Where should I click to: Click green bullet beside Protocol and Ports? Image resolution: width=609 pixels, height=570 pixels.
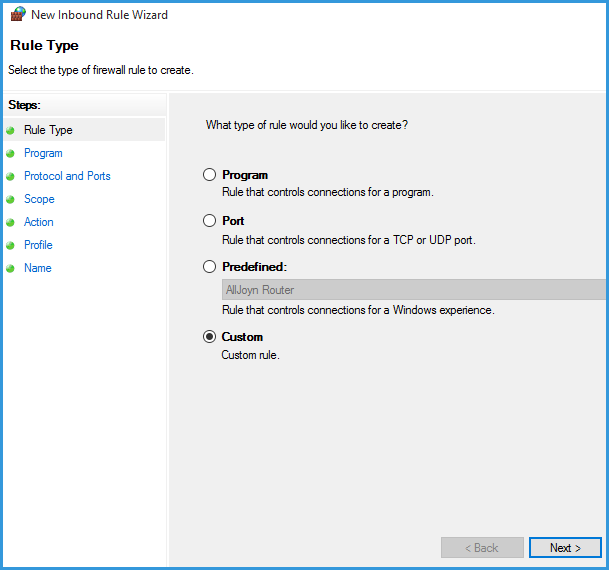pos(11,176)
